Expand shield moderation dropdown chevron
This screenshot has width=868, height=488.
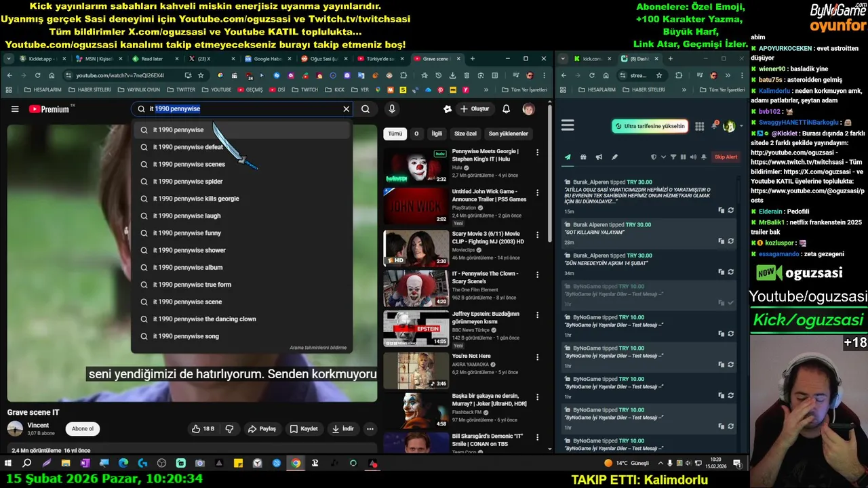[x=662, y=157]
